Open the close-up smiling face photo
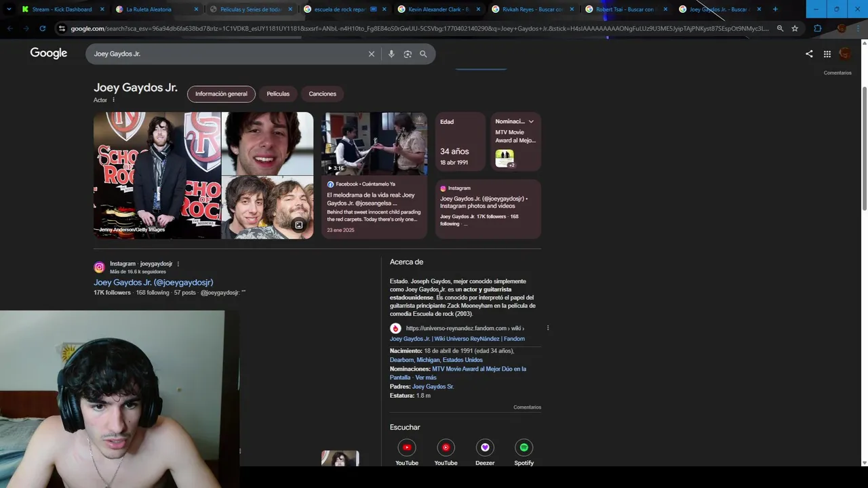The height and width of the screenshot is (488, 868). click(268, 144)
